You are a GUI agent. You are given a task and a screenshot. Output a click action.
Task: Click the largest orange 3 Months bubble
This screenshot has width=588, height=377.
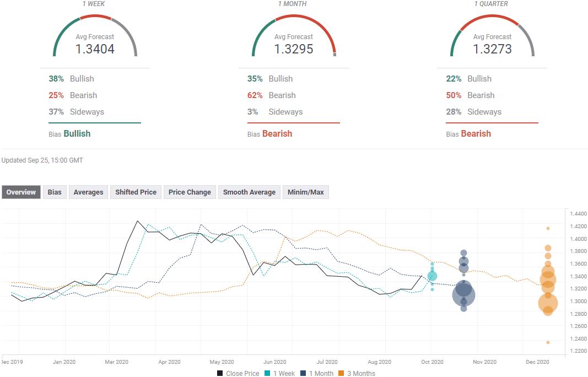[x=548, y=303]
